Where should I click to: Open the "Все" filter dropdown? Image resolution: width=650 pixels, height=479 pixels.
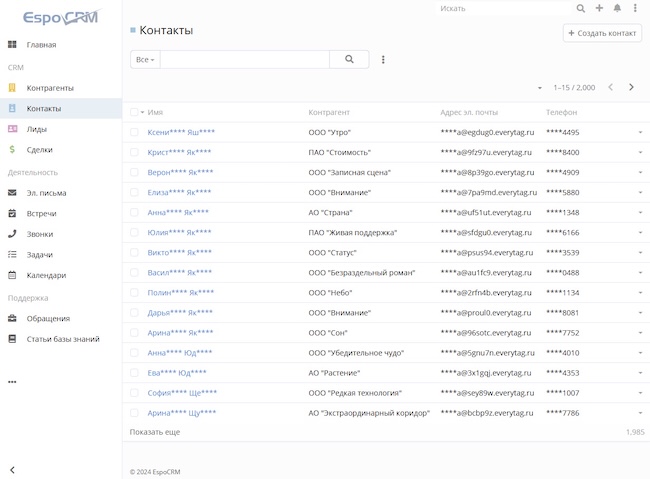click(x=145, y=60)
